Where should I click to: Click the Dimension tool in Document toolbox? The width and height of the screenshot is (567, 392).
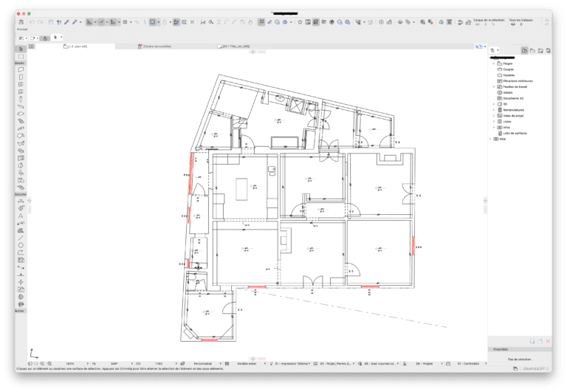pos(21,201)
